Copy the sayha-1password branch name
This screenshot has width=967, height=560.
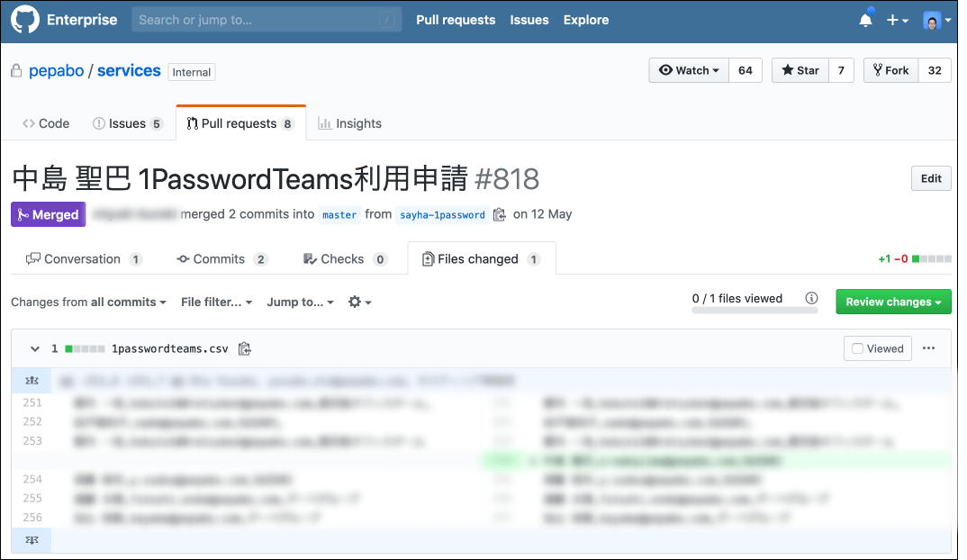500,215
